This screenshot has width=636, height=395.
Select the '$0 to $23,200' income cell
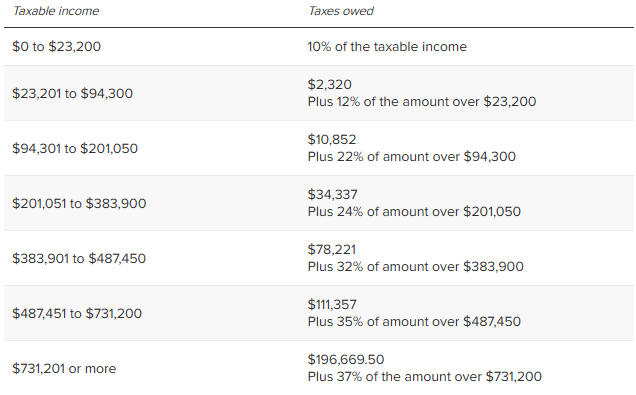coord(56,47)
